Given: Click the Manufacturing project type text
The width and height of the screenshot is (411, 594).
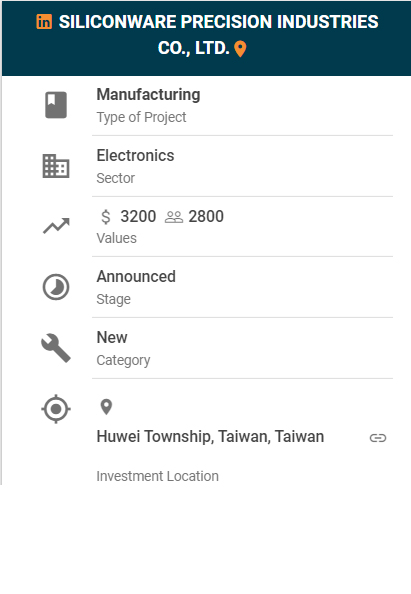Looking at the screenshot, I should click(148, 95).
